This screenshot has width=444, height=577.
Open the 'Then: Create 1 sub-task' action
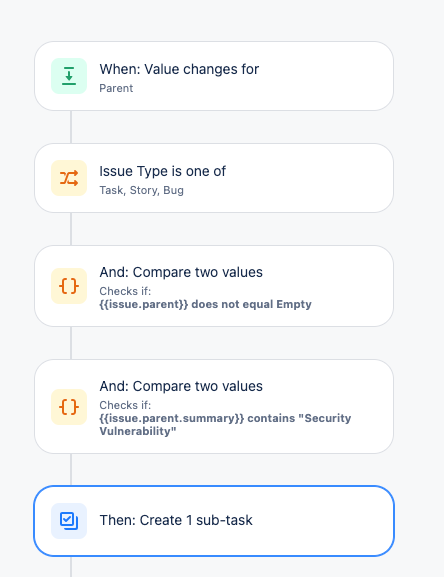[x=214, y=521]
